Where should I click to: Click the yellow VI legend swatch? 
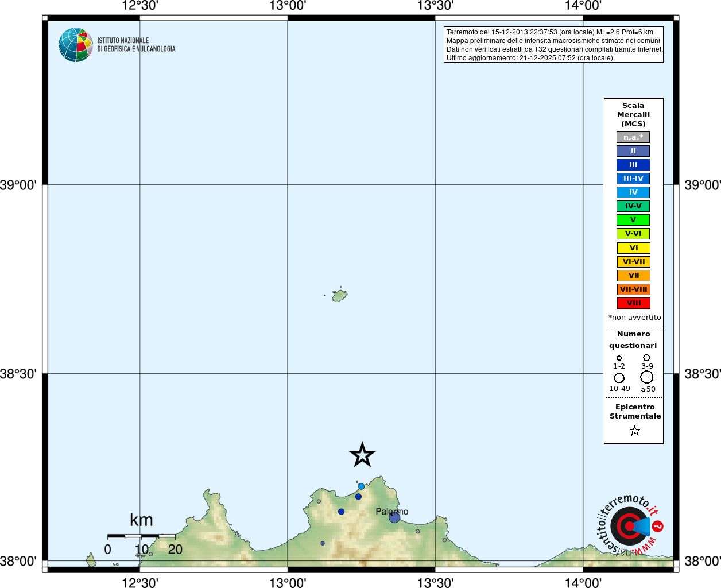(x=633, y=248)
